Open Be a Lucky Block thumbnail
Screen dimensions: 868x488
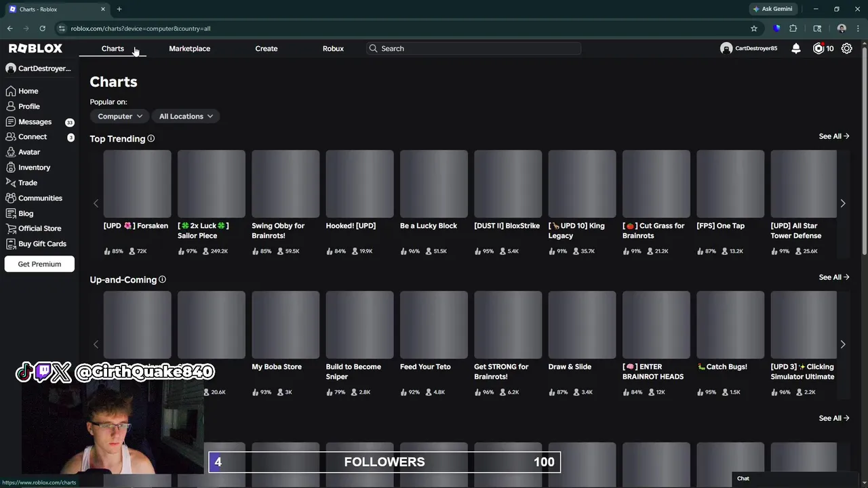point(434,184)
